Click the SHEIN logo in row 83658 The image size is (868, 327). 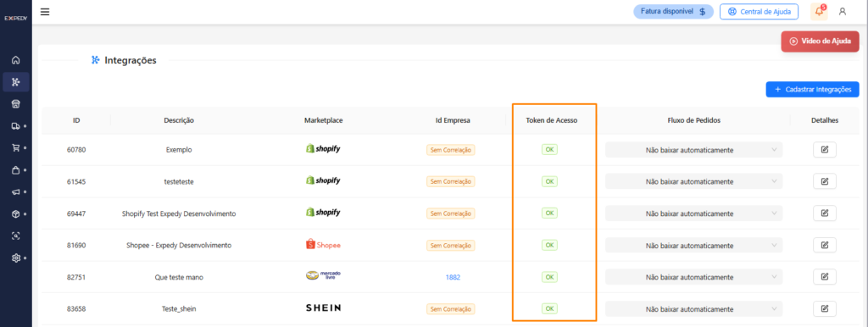323,308
